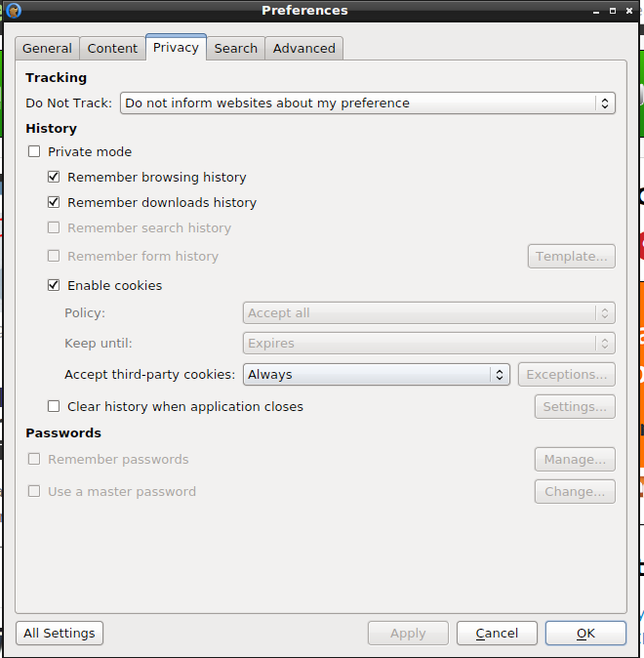Go to the Search tab
The height and width of the screenshot is (658, 644).
[236, 48]
